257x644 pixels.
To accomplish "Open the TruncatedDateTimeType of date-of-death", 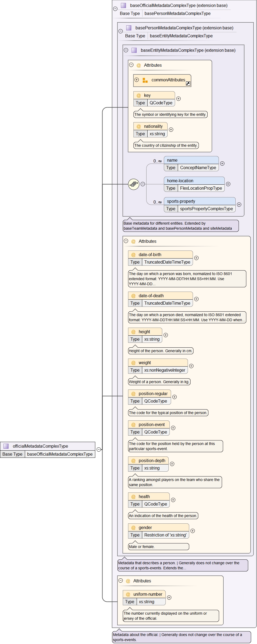I will pos(167,303).
